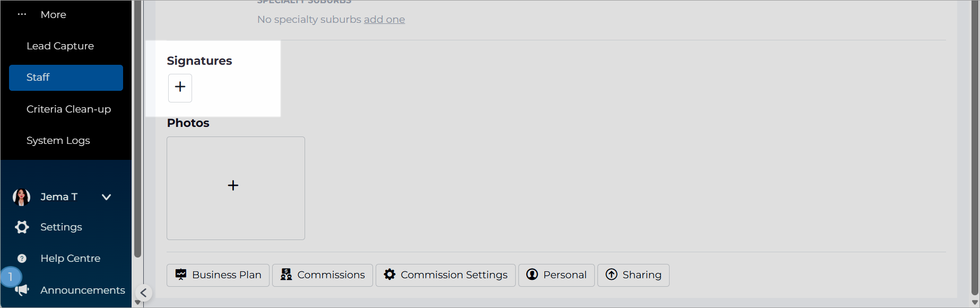The width and height of the screenshot is (980, 308).
Task: Click the Sharing upload arrow icon
Action: [x=611, y=275]
